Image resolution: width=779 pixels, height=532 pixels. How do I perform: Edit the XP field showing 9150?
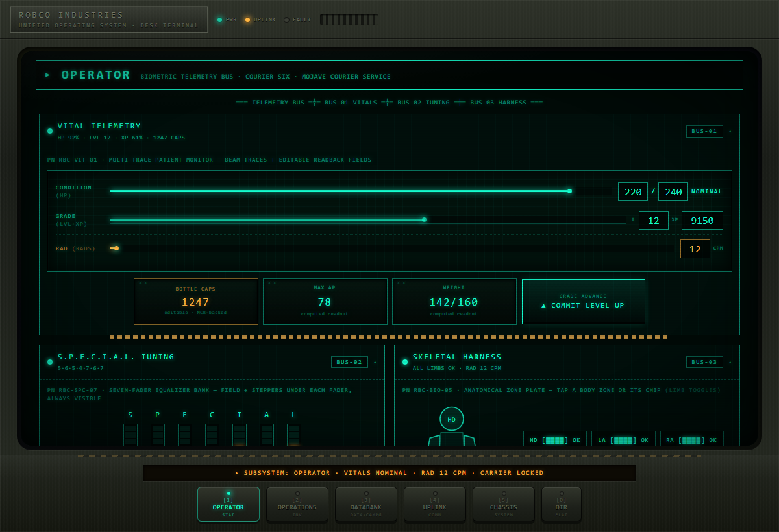[702, 221]
